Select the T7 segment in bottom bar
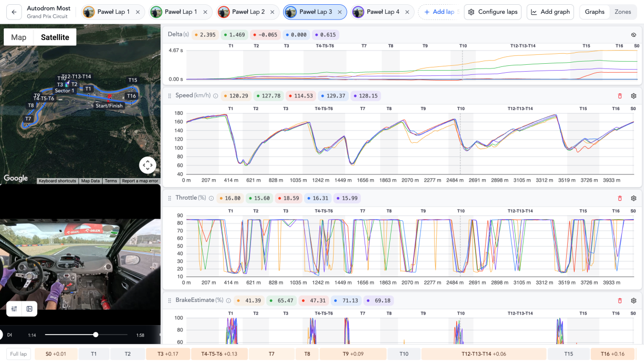Viewport: 644px width, 363px height. [271, 354]
